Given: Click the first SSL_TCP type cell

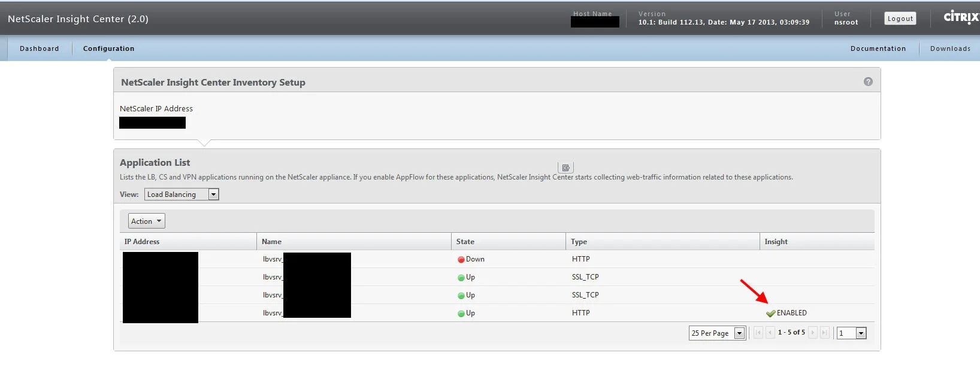Looking at the screenshot, I should coord(585,277).
